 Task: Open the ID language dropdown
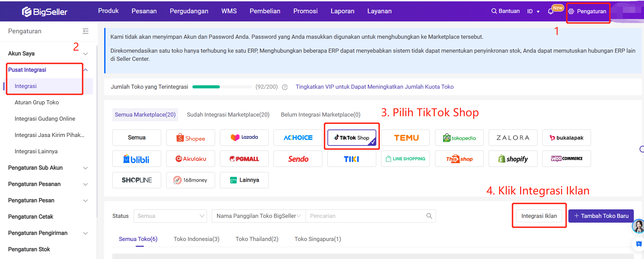point(533,11)
